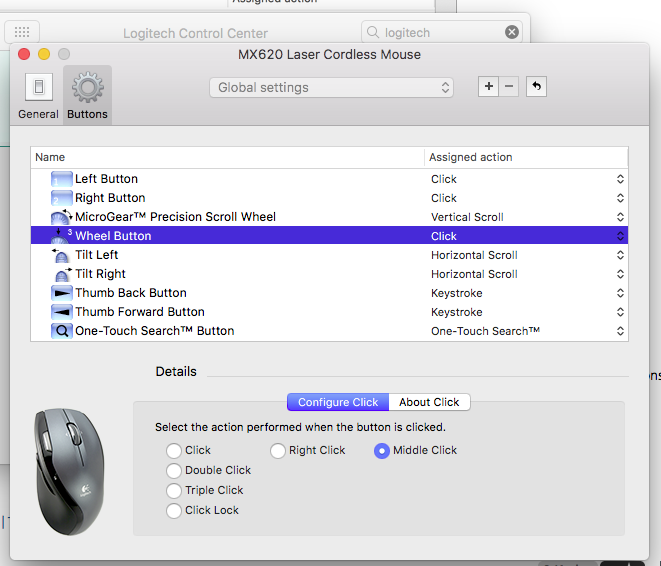Viewport: 661px width, 566px height.
Task: Select the Wheel Button row name
Action: pos(113,236)
